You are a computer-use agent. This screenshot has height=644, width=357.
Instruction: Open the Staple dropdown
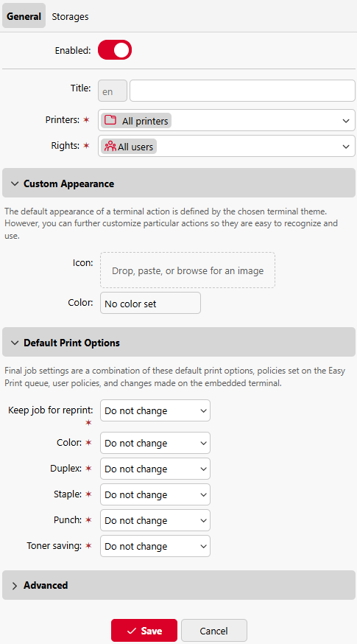(x=155, y=495)
